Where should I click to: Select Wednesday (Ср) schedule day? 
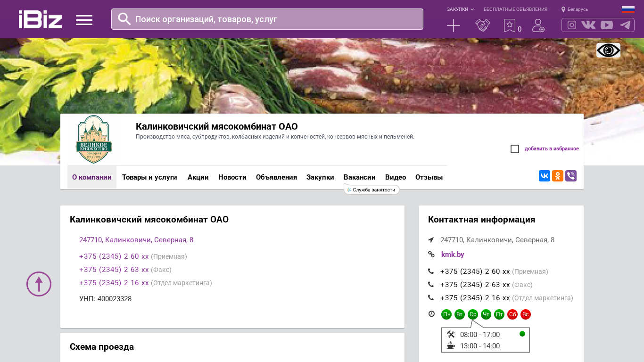(473, 314)
